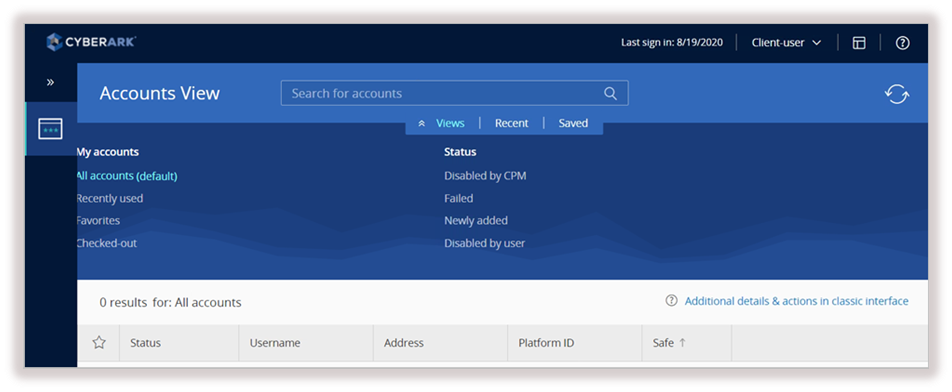Click the Status views heading

[460, 152]
